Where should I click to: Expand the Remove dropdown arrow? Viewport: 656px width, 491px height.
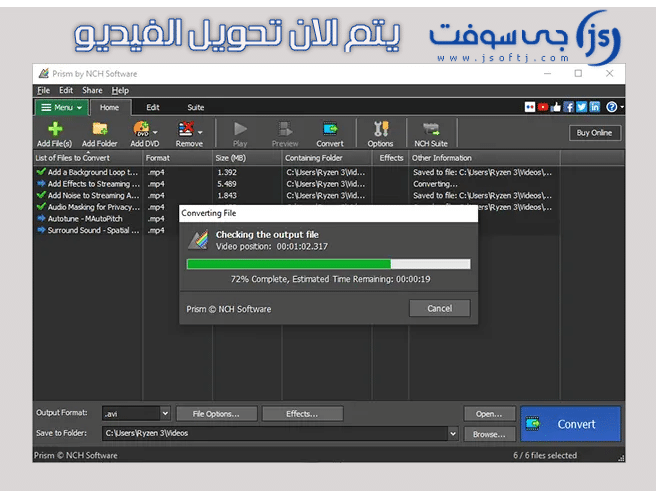point(200,132)
